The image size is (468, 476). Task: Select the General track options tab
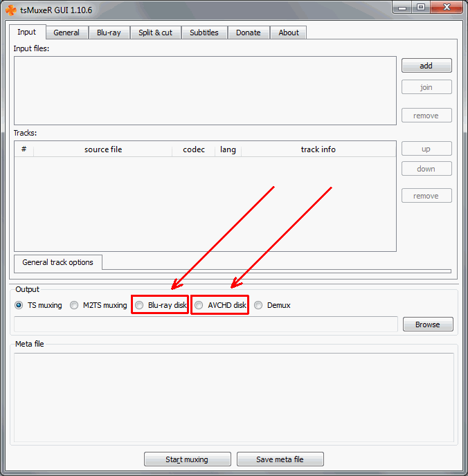pyautogui.click(x=58, y=262)
